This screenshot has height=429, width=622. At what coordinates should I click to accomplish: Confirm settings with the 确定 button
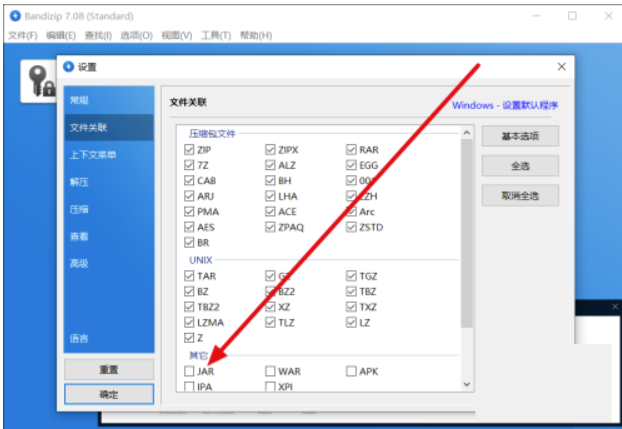pos(109,394)
